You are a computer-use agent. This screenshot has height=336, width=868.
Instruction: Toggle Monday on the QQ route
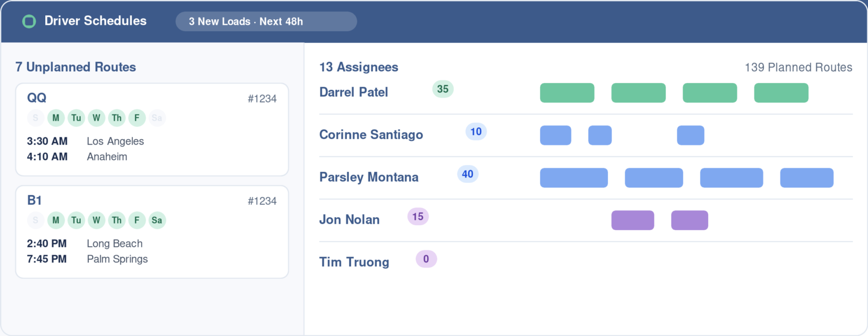click(56, 118)
